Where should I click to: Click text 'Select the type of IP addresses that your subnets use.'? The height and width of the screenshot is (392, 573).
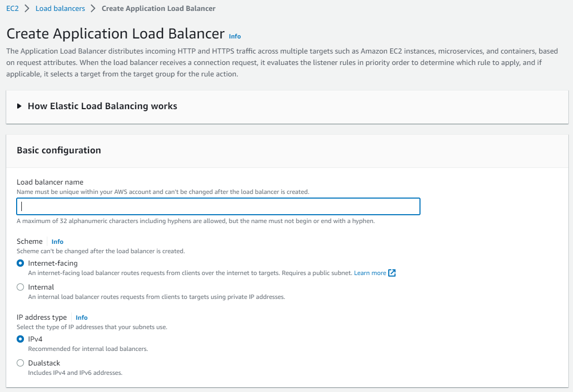click(92, 327)
